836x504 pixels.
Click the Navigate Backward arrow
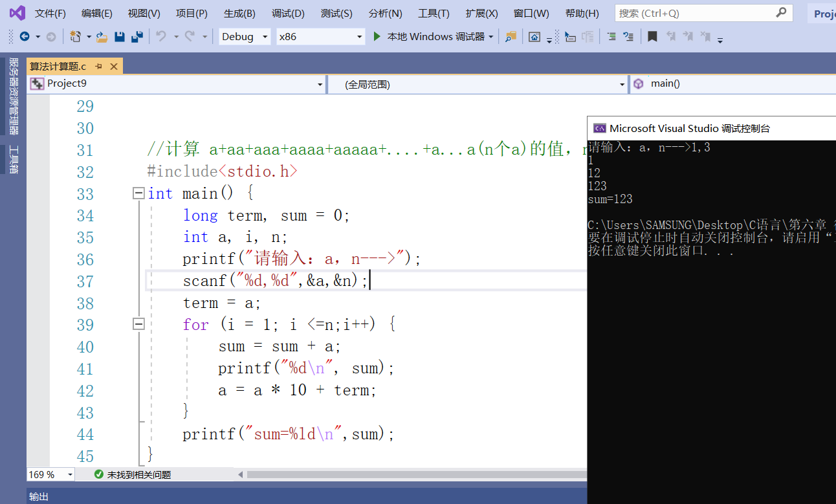click(25, 37)
